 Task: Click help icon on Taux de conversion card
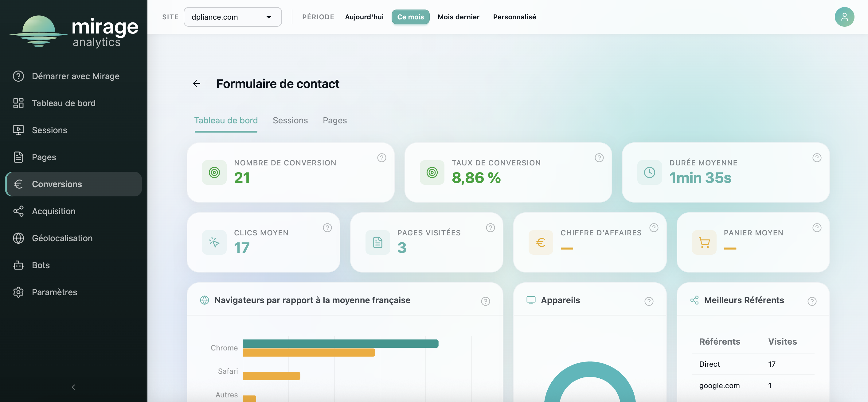pos(599,157)
